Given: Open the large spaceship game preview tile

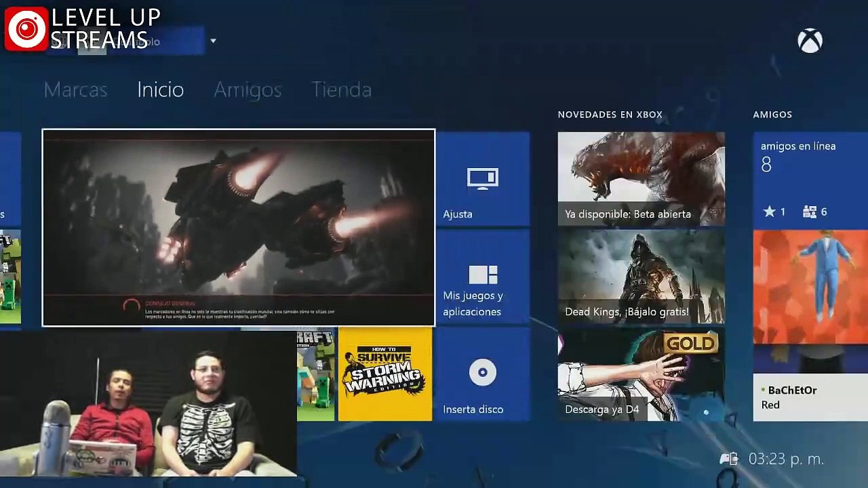Looking at the screenshot, I should pyautogui.click(x=239, y=228).
